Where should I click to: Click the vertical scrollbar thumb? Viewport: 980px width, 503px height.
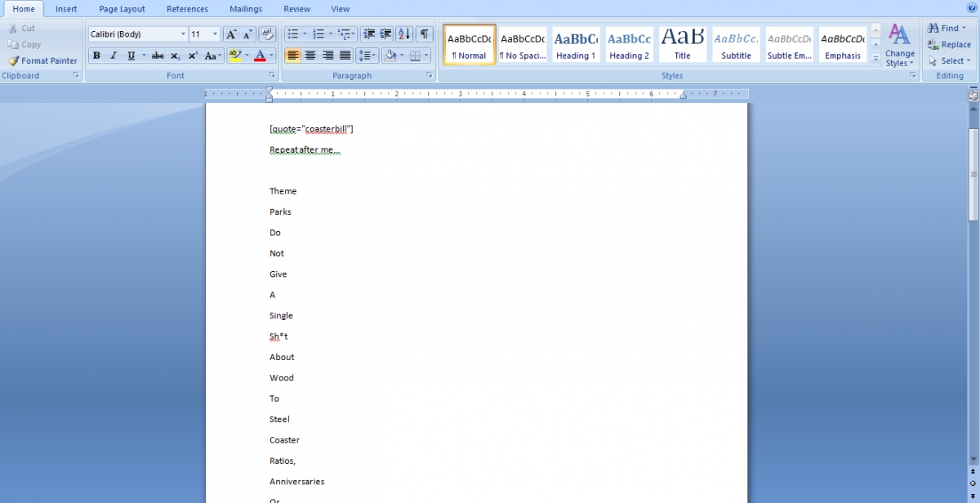[973, 173]
